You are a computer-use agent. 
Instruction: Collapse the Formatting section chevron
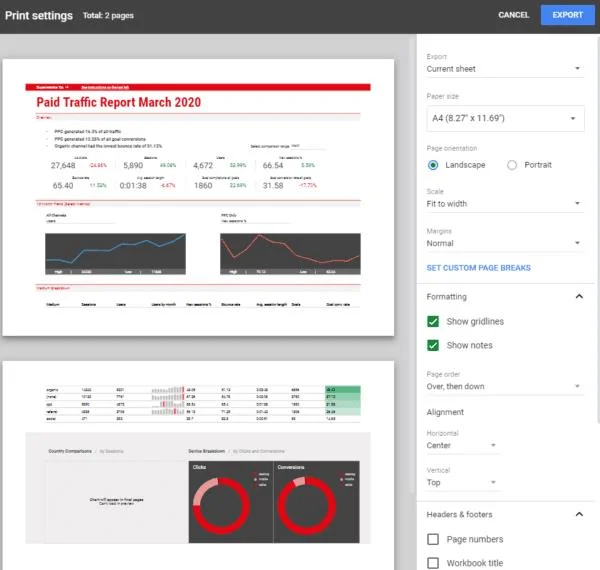579,296
